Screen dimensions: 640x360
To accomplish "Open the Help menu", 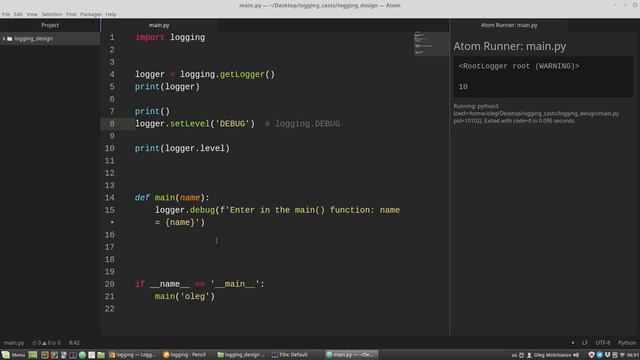I will (111, 14).
